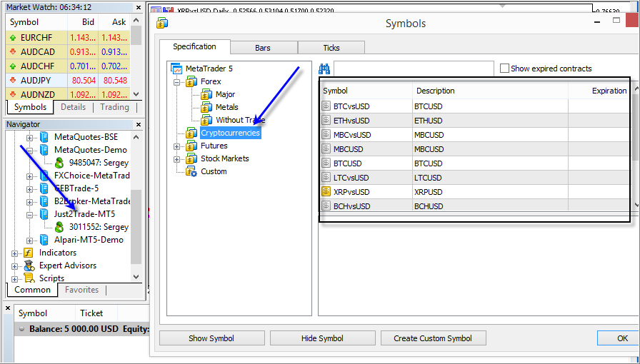Click the Indicators icon in Navigator
The height and width of the screenshot is (364, 640).
28,253
